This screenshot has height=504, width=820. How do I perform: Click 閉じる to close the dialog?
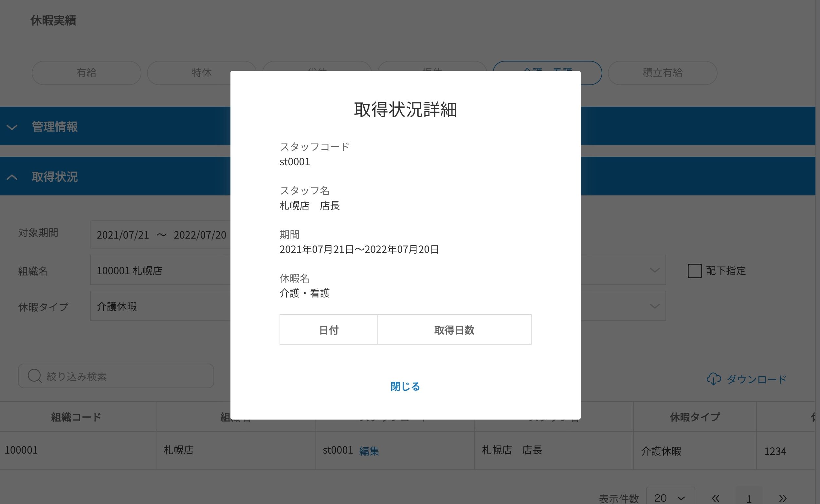point(405,386)
